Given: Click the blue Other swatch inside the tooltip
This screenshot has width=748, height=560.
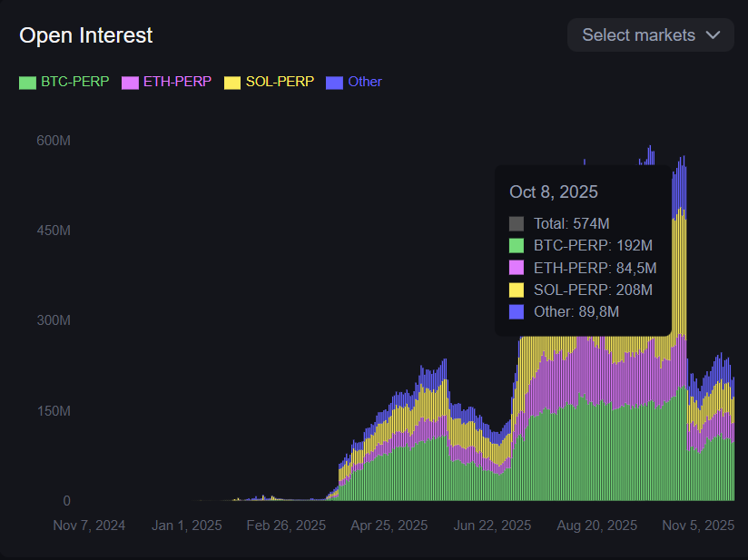Looking at the screenshot, I should (515, 311).
